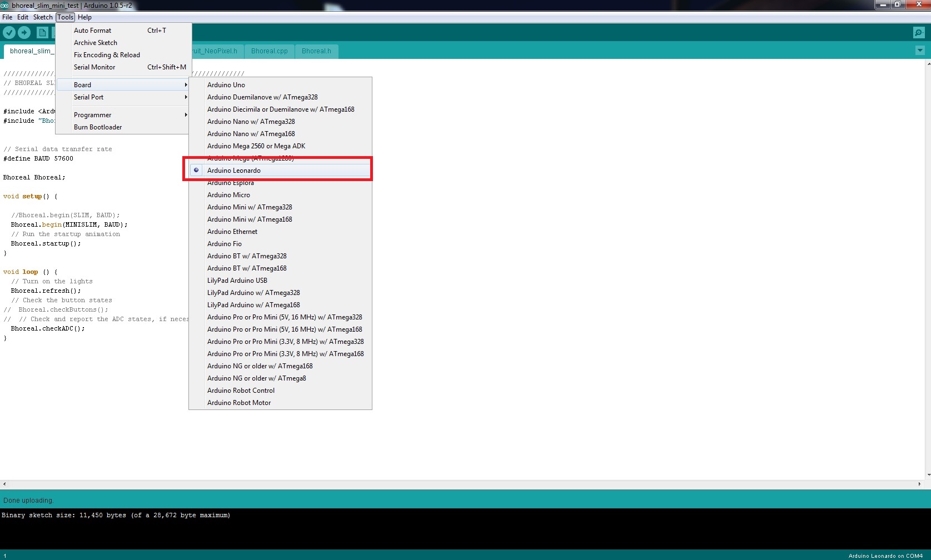Switch to the Bhoreal.h tab
The image size is (931, 560).
tap(316, 51)
